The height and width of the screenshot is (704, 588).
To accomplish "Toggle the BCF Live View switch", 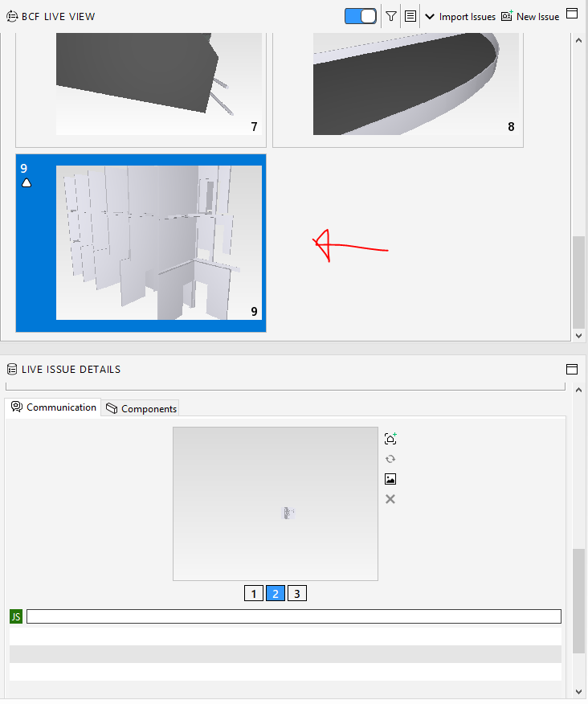I will tap(361, 16).
